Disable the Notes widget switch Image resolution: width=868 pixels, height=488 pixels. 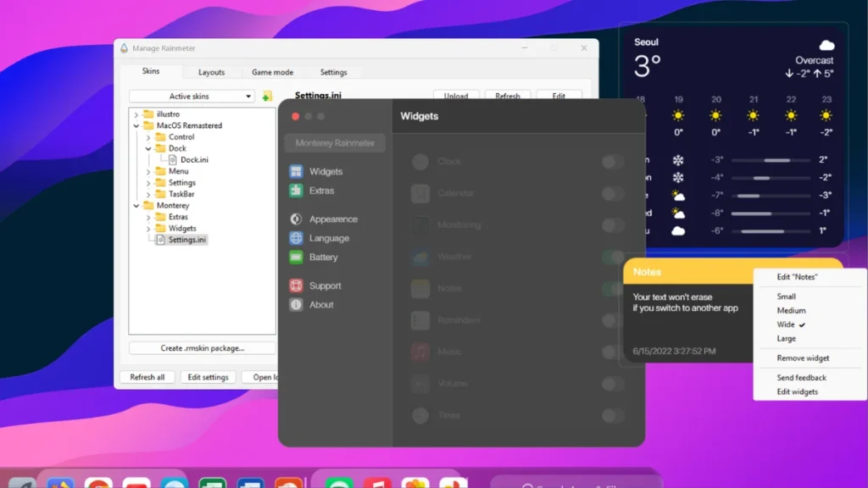[613, 289]
